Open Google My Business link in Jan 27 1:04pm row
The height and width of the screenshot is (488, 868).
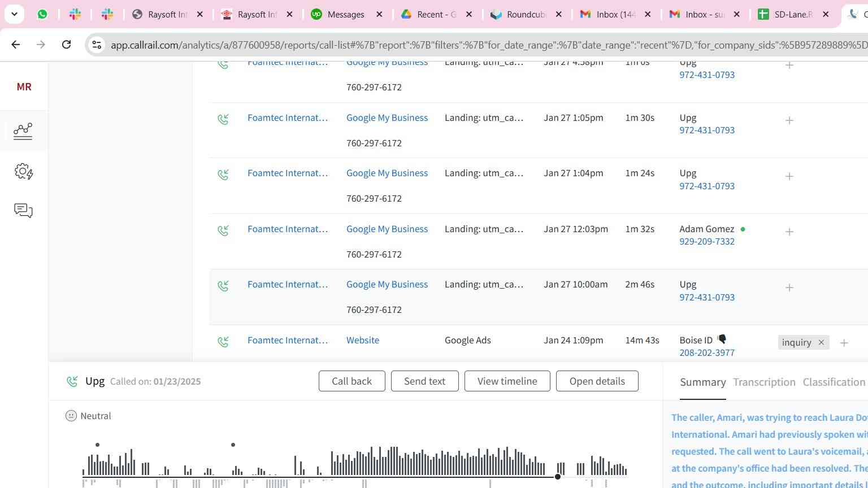[387, 173]
